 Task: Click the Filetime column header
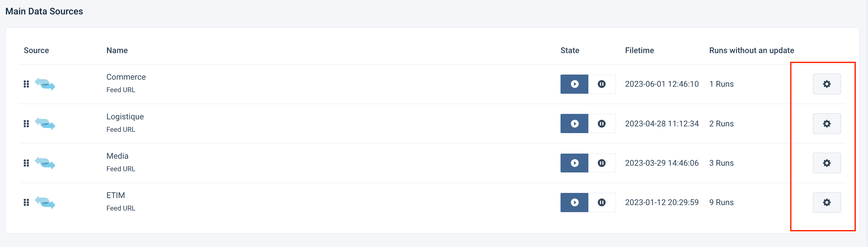point(639,51)
